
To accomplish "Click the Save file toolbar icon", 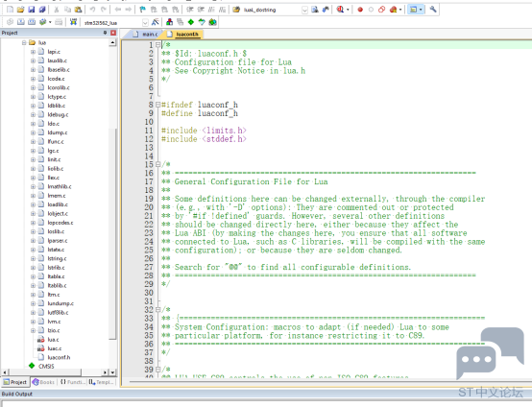I will pyautogui.click(x=32, y=10).
